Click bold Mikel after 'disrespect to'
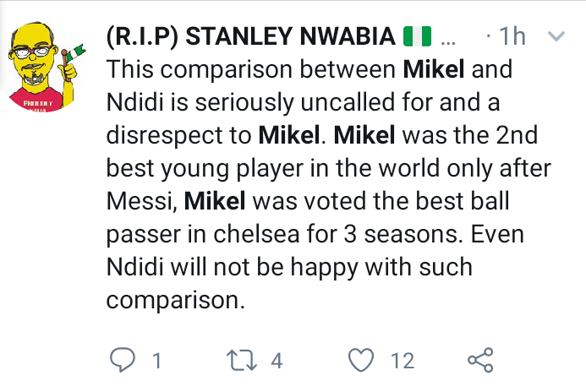 click(289, 135)
